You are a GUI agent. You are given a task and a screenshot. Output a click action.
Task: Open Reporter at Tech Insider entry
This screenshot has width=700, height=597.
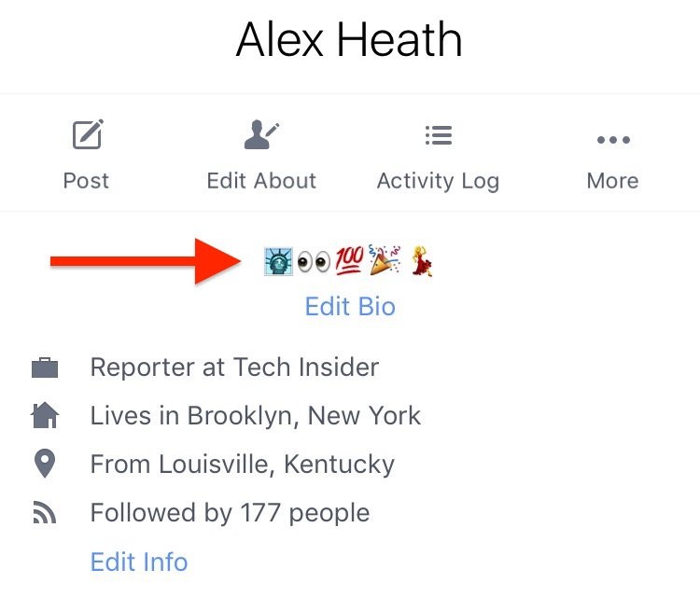pyautogui.click(x=234, y=368)
